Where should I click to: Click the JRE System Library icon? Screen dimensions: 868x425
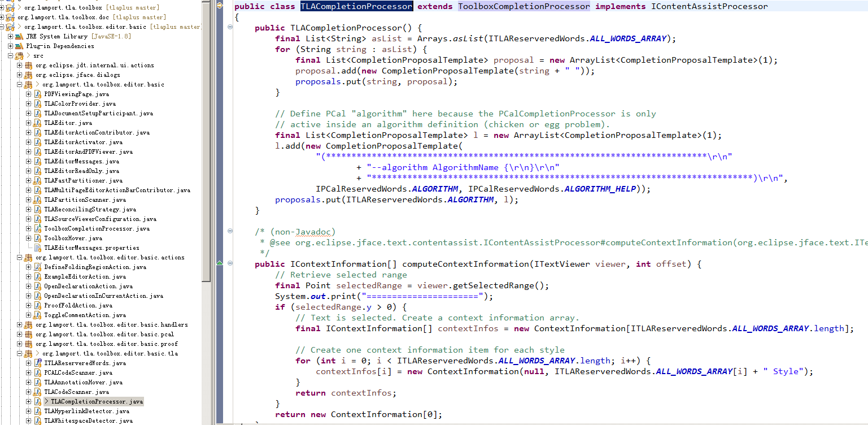(x=18, y=36)
